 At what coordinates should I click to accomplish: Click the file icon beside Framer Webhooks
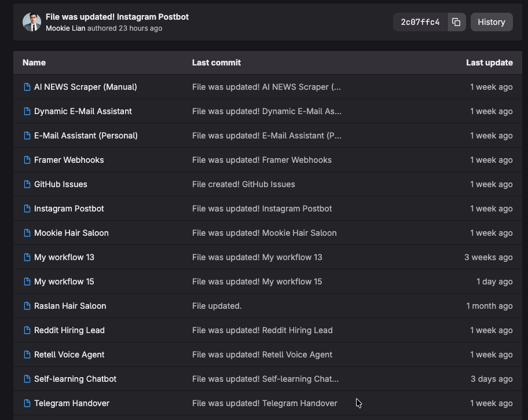pyautogui.click(x=27, y=160)
